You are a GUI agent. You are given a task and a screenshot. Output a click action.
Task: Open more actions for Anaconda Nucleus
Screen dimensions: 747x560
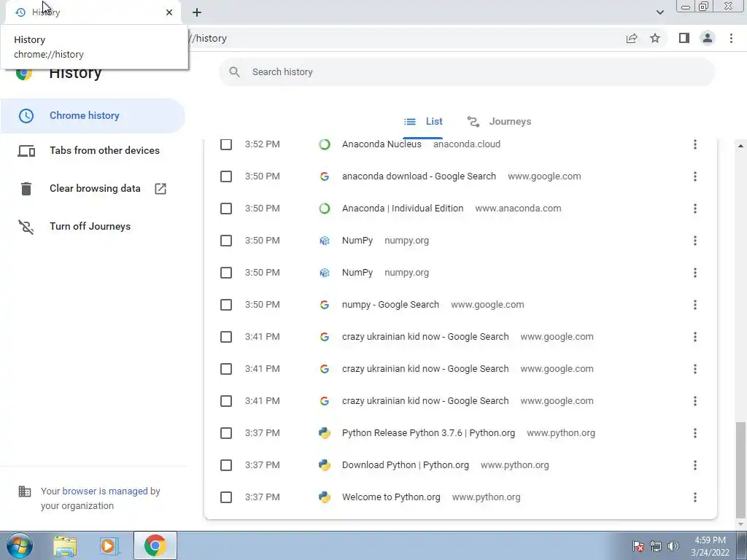695,144
